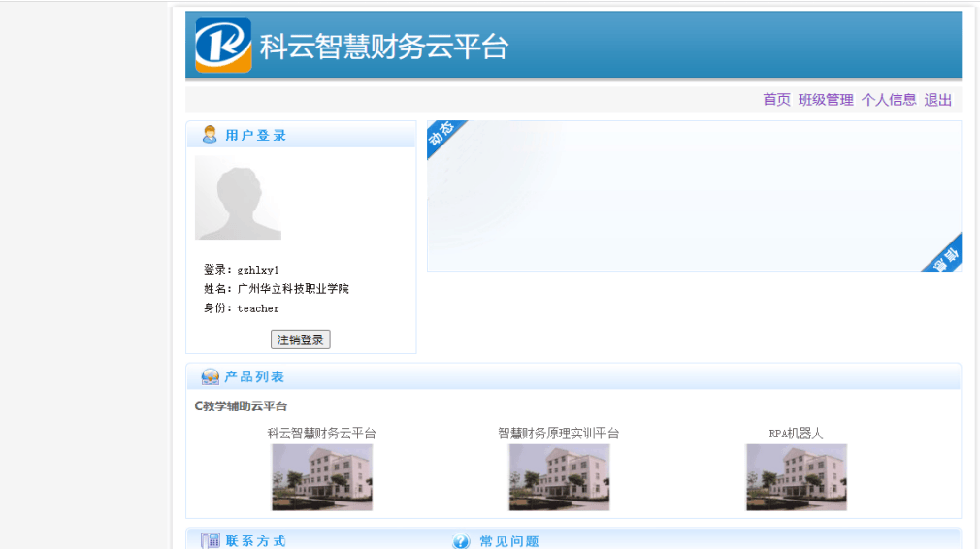
Task: Click the 产品列表 panel title
Action: click(254, 377)
